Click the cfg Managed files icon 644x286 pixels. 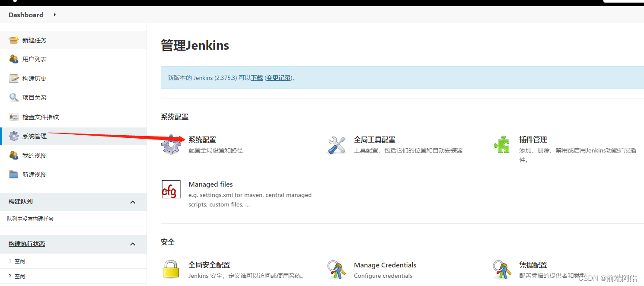pyautogui.click(x=171, y=189)
